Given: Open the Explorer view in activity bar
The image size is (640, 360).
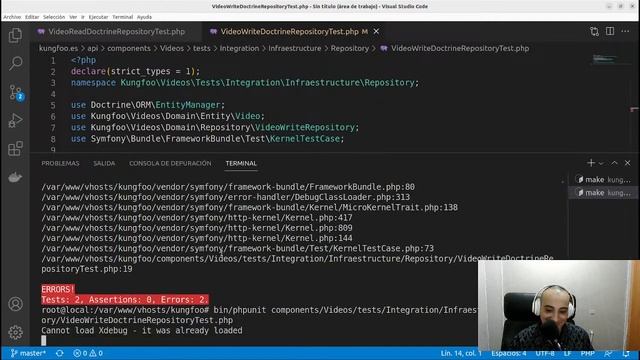Looking at the screenshot, I should 15,35.
